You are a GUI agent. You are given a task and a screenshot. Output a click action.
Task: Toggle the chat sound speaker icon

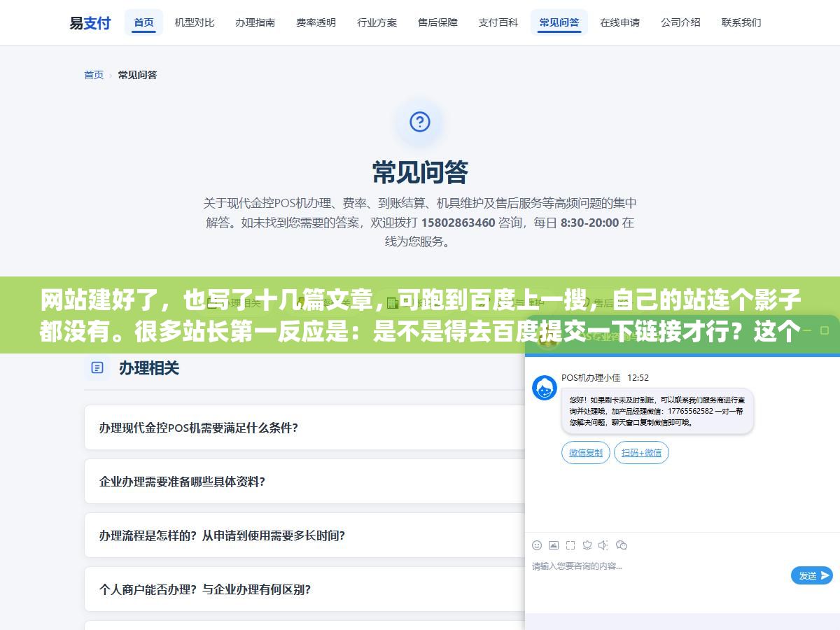604,545
